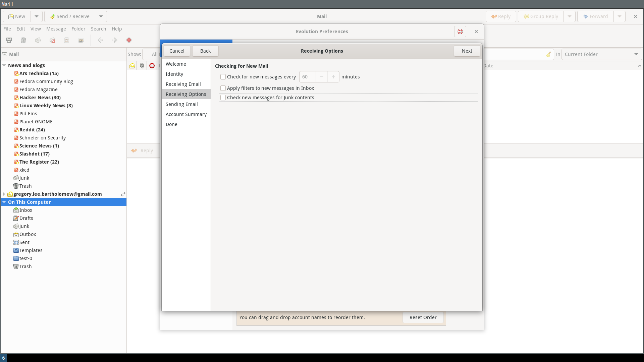The image size is (644, 362).
Task: Click the attachment column paperclip icon
Action: coord(142,66)
